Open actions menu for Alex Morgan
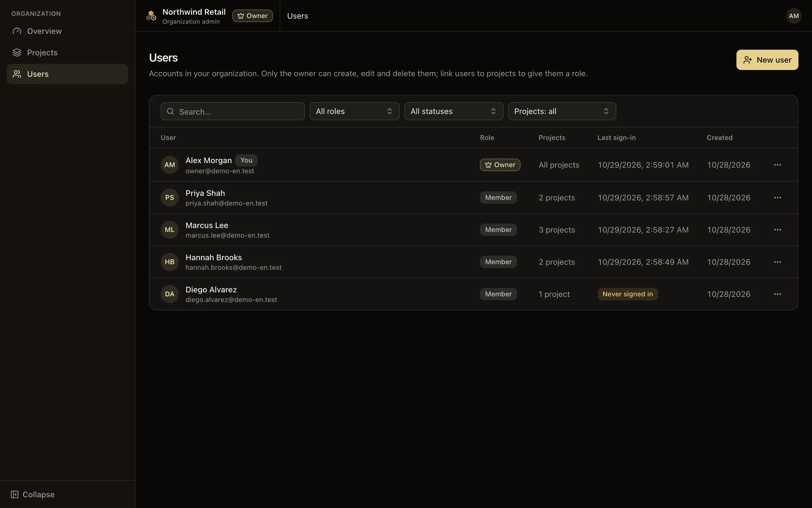 777,165
